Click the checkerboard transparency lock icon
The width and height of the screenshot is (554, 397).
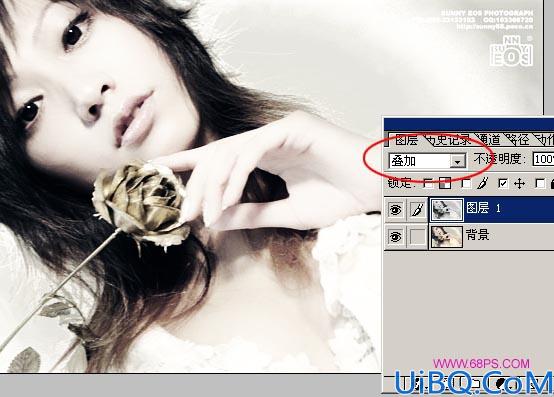point(445,183)
